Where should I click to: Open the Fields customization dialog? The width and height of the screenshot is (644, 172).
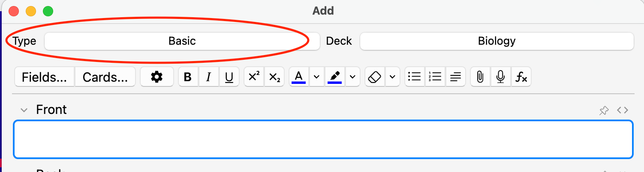(x=45, y=77)
